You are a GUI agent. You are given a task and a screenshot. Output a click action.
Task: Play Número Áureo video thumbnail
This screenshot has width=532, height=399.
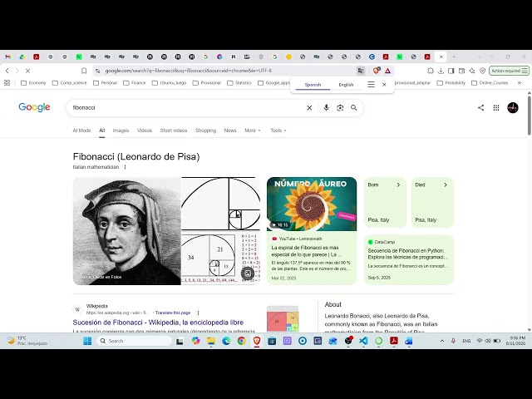pyautogui.click(x=312, y=204)
